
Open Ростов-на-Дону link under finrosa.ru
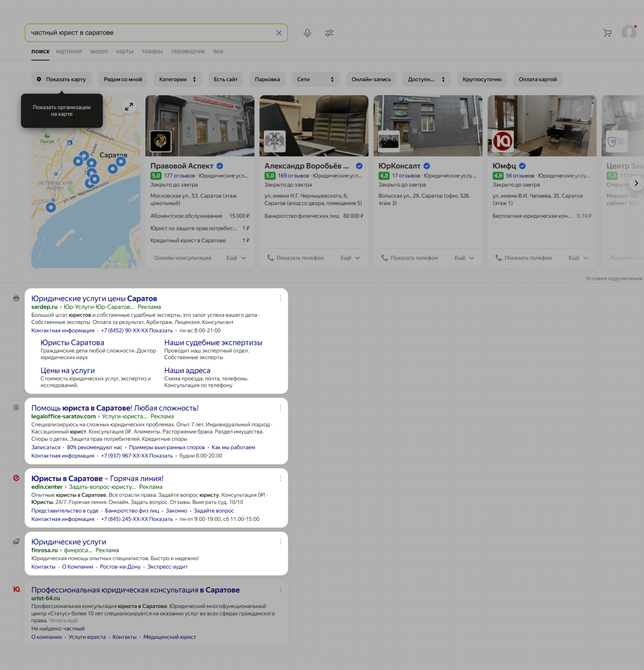(120, 567)
